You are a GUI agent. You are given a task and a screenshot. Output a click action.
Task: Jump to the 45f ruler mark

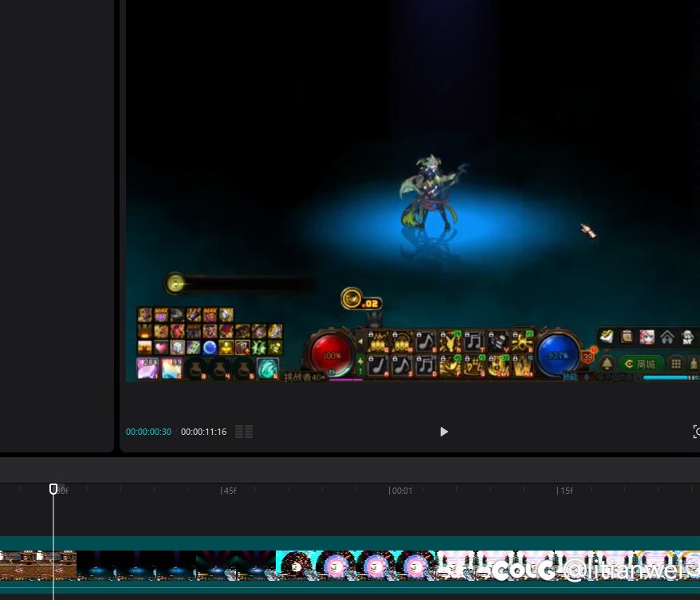[x=229, y=491]
